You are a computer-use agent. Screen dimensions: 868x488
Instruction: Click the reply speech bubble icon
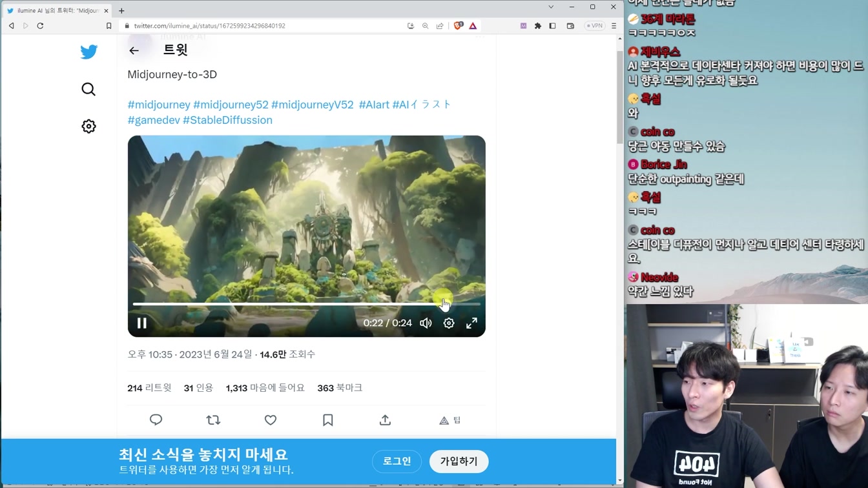coord(156,420)
